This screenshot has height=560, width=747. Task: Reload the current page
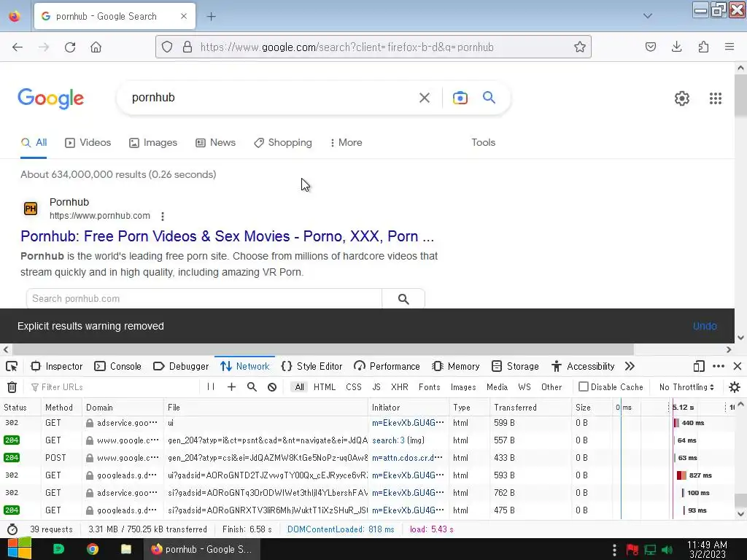(70, 47)
